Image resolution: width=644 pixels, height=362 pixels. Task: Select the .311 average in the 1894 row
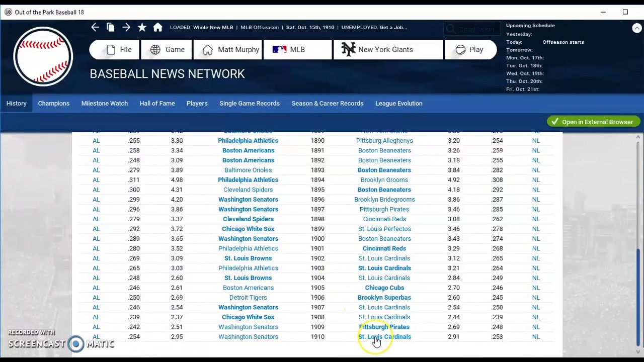pos(134,180)
